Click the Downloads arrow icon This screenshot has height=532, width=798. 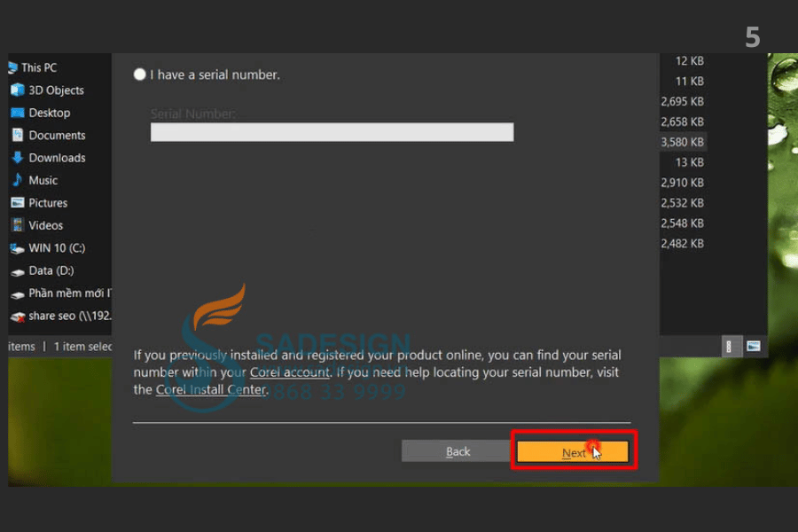(18, 158)
